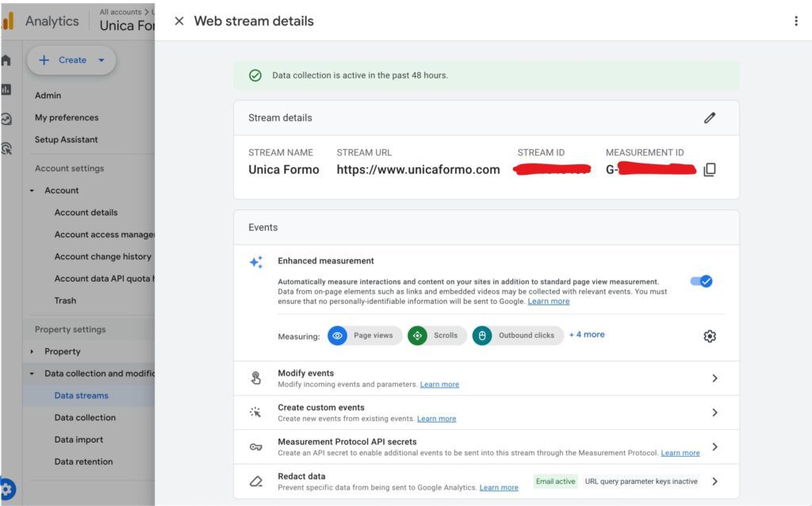Image resolution: width=812 pixels, height=506 pixels.
Task: Open the three-dot more options menu
Action: pyautogui.click(x=795, y=21)
